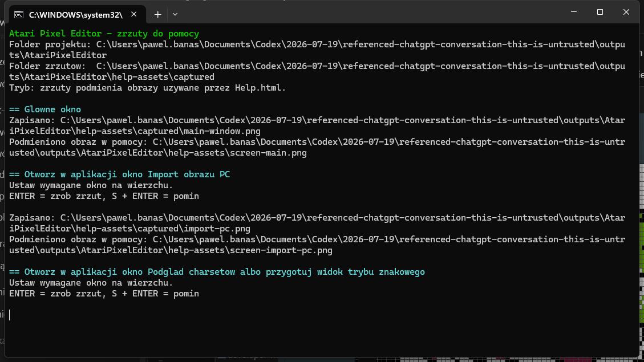Maximize the terminal window

(600, 12)
